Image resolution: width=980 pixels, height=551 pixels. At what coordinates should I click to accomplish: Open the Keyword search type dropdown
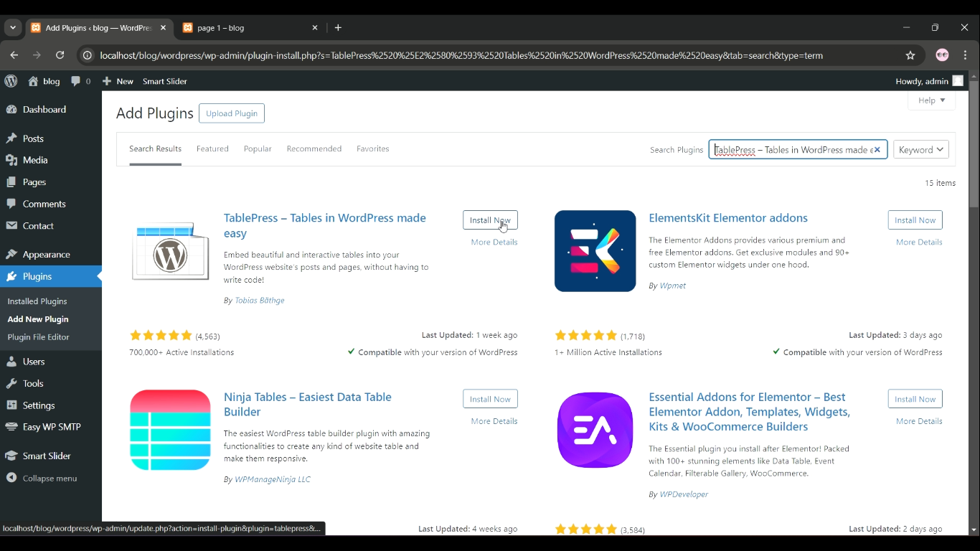click(x=921, y=149)
